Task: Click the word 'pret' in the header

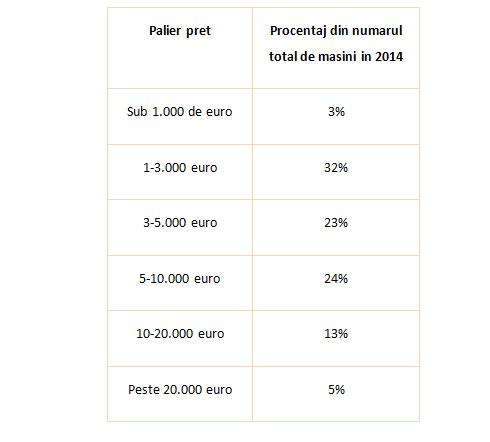Action: click(198, 31)
